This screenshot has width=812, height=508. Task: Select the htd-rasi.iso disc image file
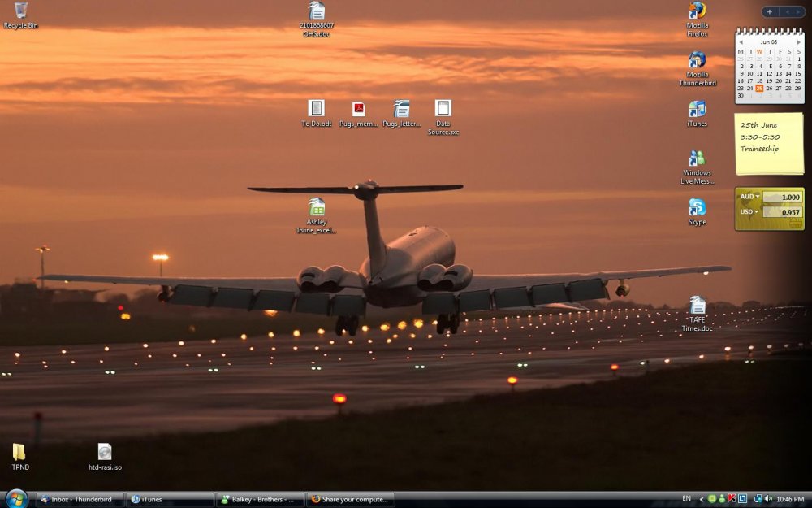(x=105, y=453)
